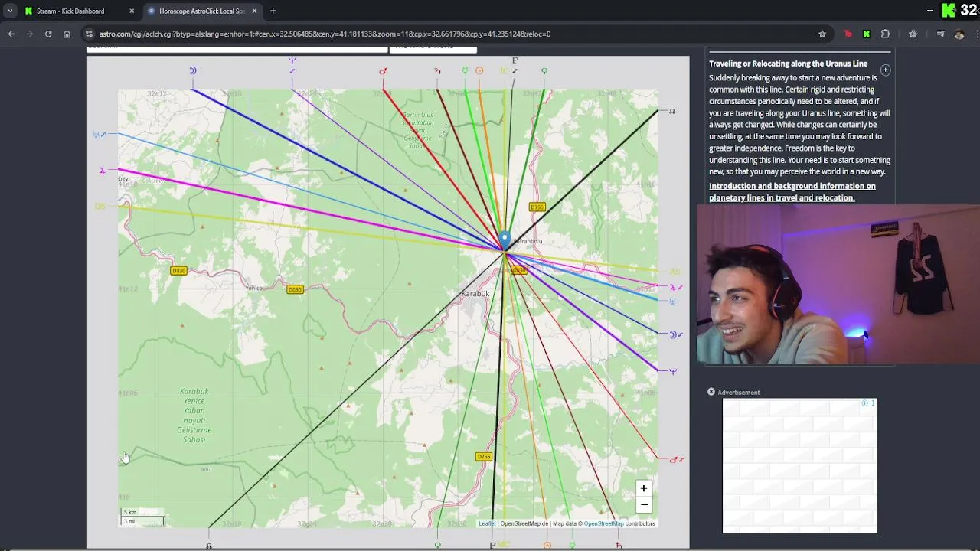The height and width of the screenshot is (551, 980).
Task: Open the media control toolbar icon
Action: click(x=941, y=34)
